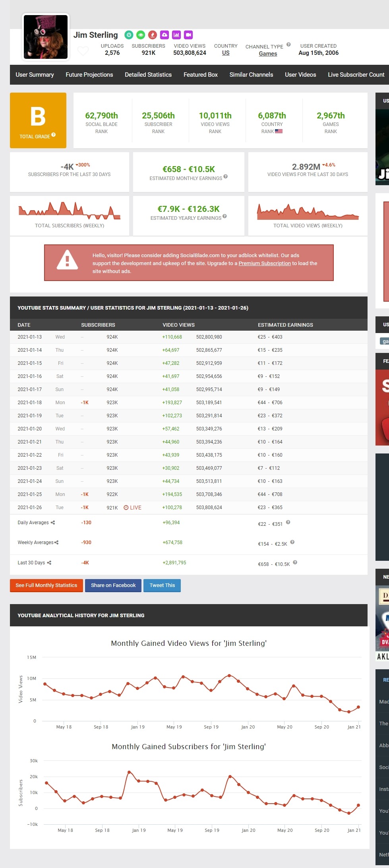Select the 2021-01-13 date cell

(x=29, y=337)
